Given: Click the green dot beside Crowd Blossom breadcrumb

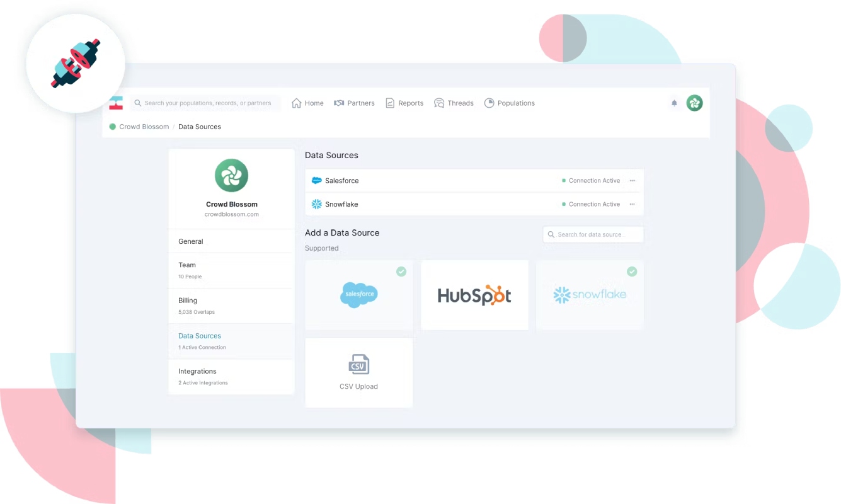Looking at the screenshot, I should 113,127.
